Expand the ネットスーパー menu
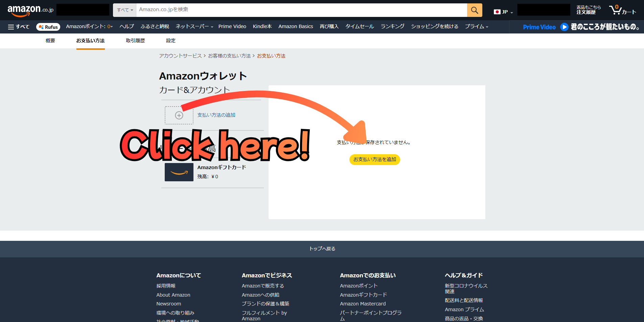This screenshot has width=644, height=322. 194,26
